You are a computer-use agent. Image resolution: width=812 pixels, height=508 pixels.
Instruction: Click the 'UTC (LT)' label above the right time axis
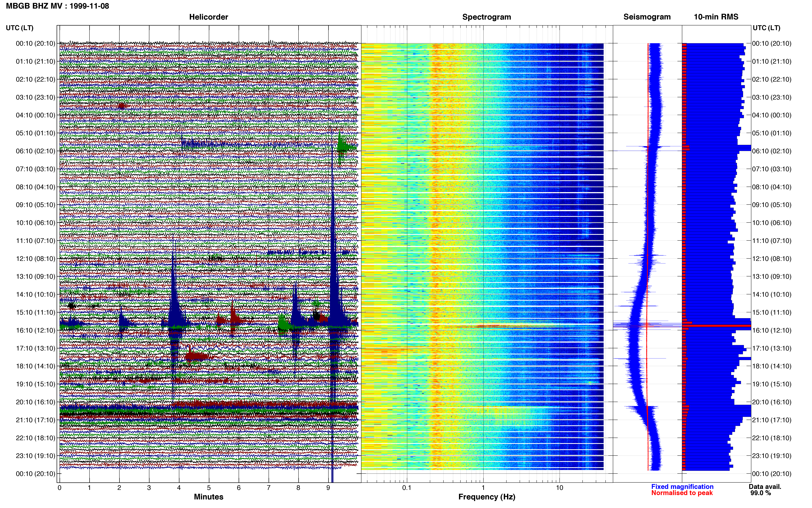pos(766,28)
